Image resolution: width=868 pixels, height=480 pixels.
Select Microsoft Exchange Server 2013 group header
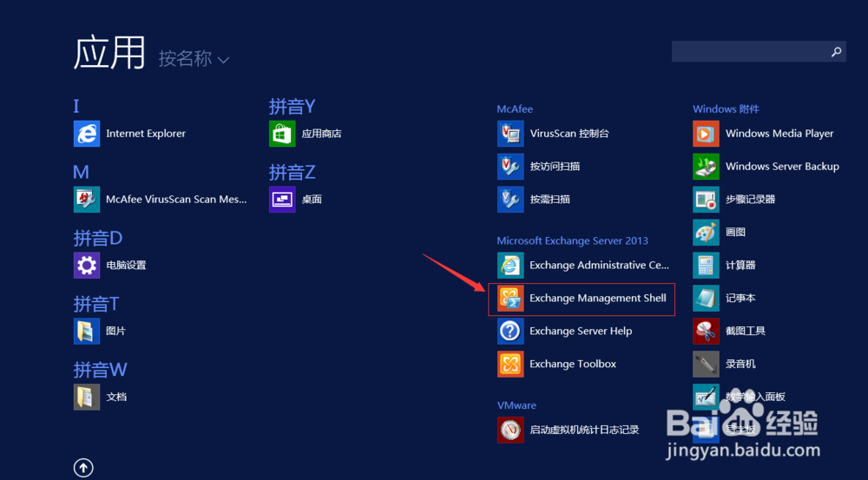[572, 240]
